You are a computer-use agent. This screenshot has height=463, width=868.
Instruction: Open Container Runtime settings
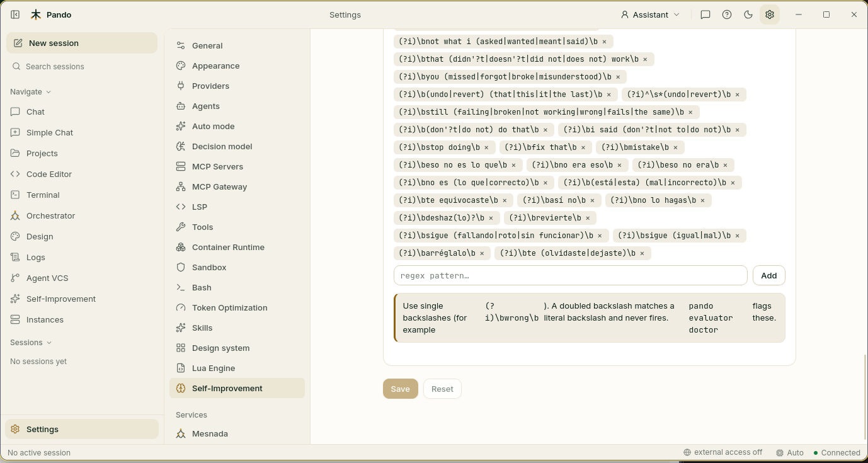237,247
